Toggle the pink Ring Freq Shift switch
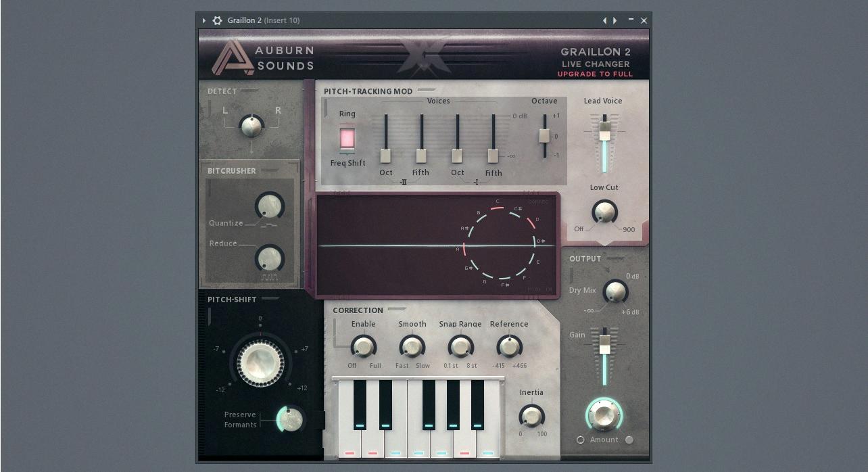This screenshot has height=472, width=868. click(347, 139)
